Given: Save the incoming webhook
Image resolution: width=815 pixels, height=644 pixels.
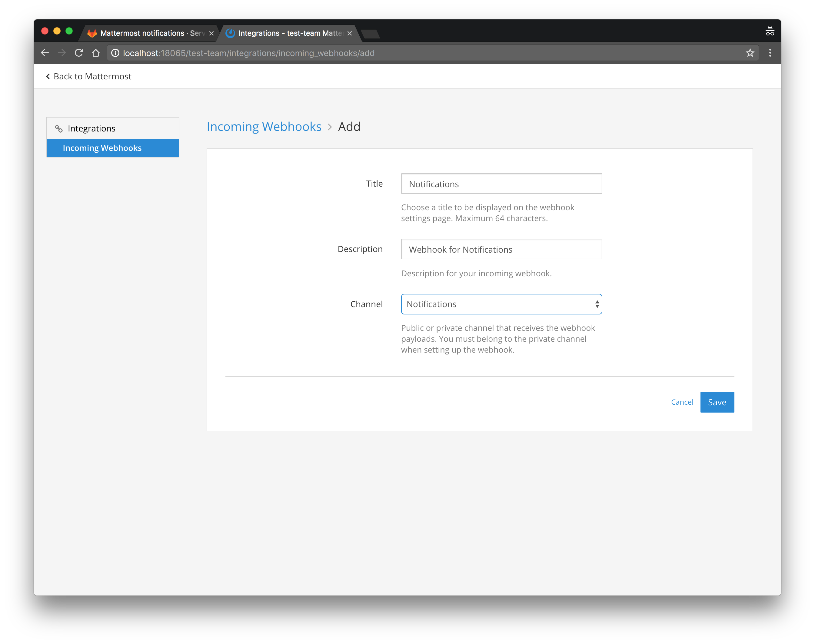Looking at the screenshot, I should 717,402.
